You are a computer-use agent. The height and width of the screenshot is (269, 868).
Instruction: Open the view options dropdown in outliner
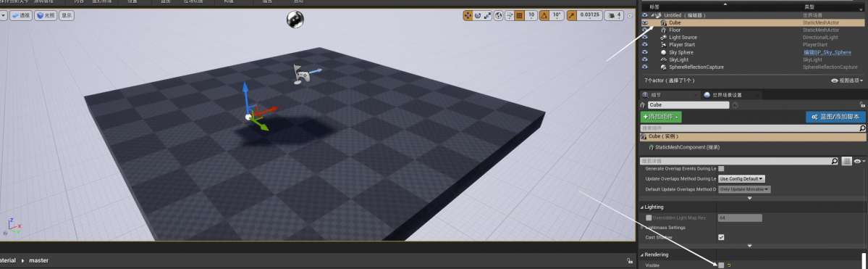pos(847,80)
